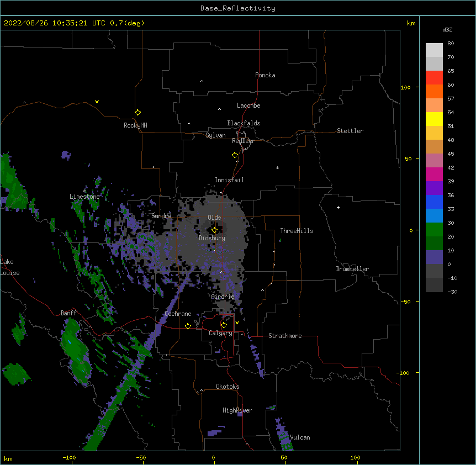
Task: Click the dBZ legend heading
Action: click(447, 29)
